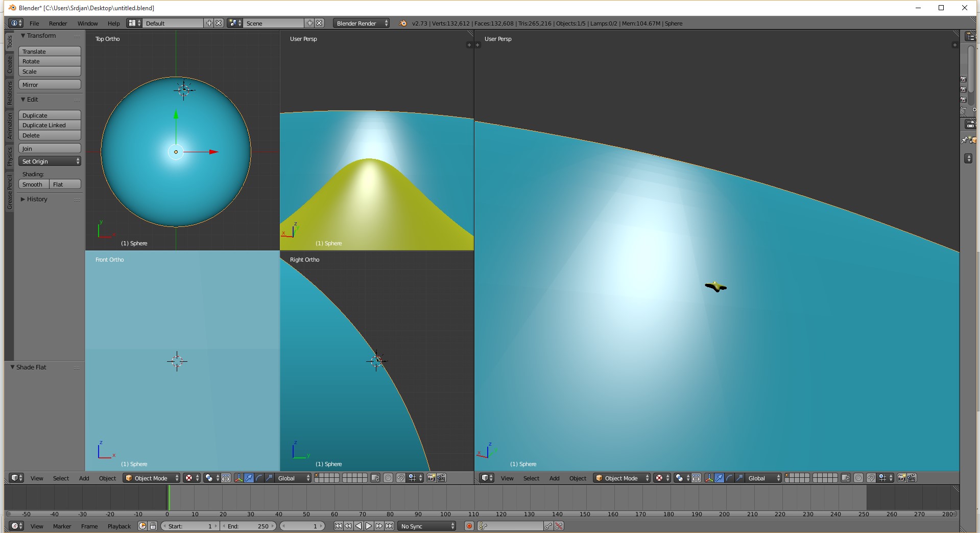Open the Set Origin dropdown
Viewport: 980px width, 533px height.
(50, 161)
